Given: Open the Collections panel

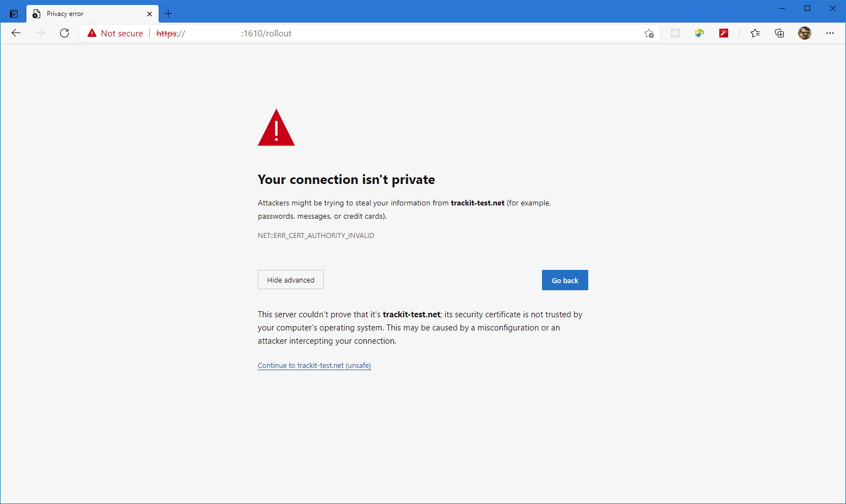Looking at the screenshot, I should point(779,33).
